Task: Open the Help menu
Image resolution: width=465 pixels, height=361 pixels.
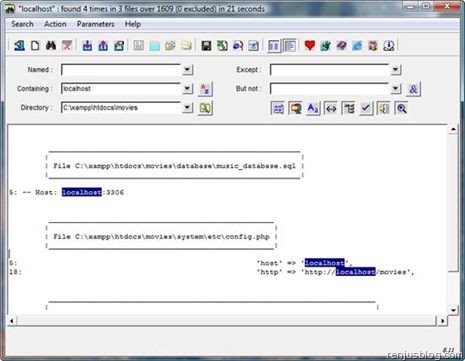Action: click(133, 24)
